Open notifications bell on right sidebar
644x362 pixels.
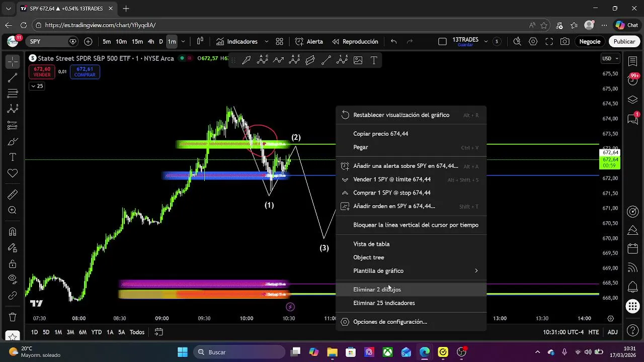pyautogui.click(x=633, y=287)
